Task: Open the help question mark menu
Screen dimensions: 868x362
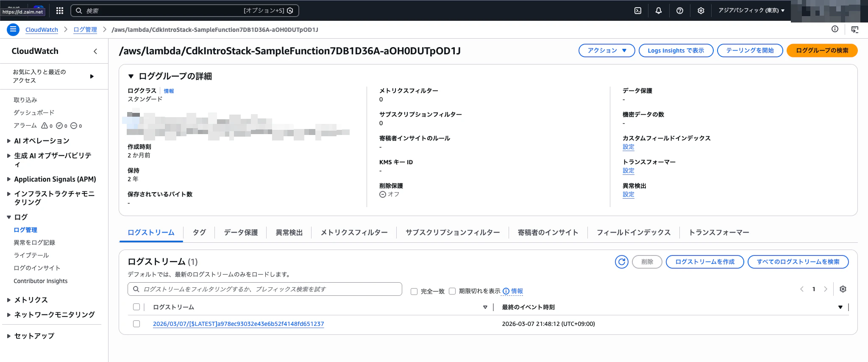Action: [x=680, y=11]
